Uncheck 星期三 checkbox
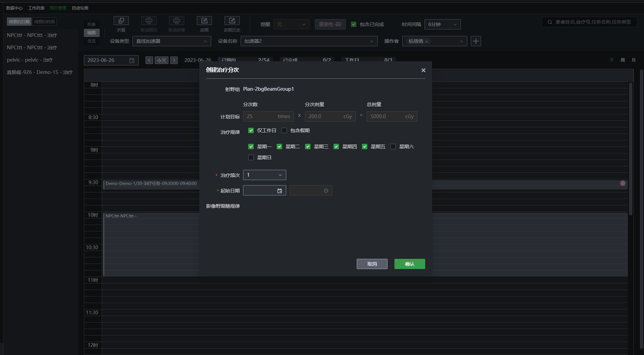 (x=308, y=147)
